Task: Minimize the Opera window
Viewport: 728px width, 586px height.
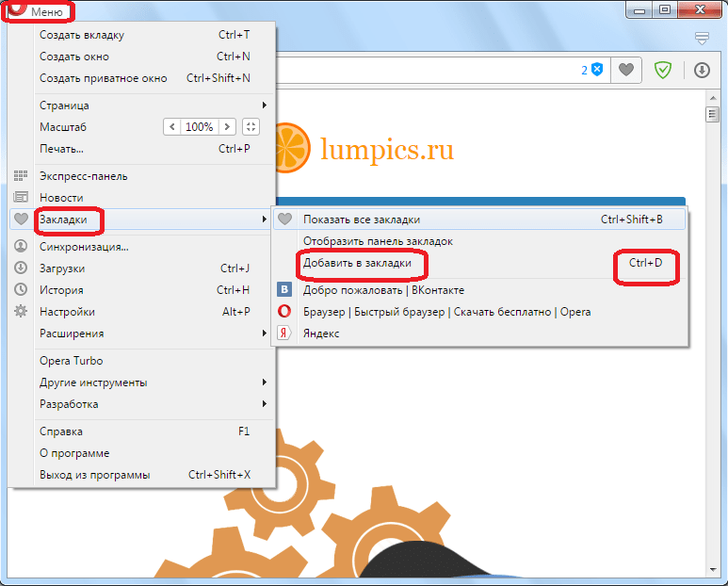Action: (x=639, y=9)
